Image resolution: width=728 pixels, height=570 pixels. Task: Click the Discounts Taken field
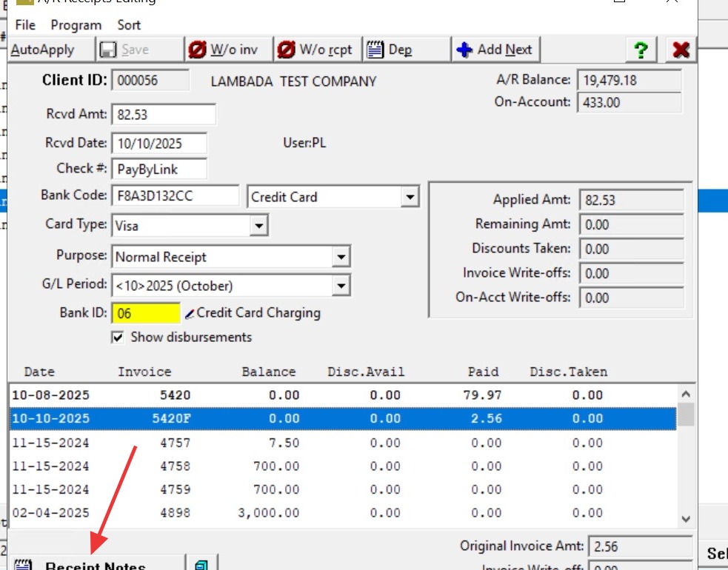tap(632, 249)
